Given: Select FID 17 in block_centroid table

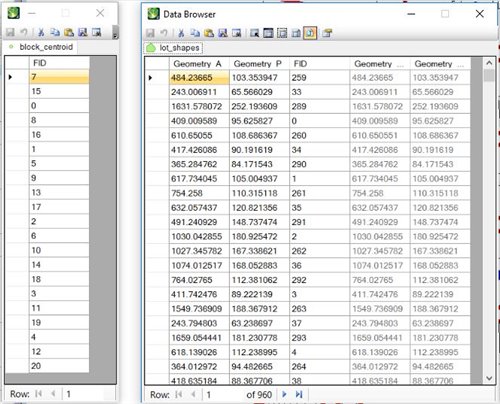Looking at the screenshot, I should click(x=59, y=207).
